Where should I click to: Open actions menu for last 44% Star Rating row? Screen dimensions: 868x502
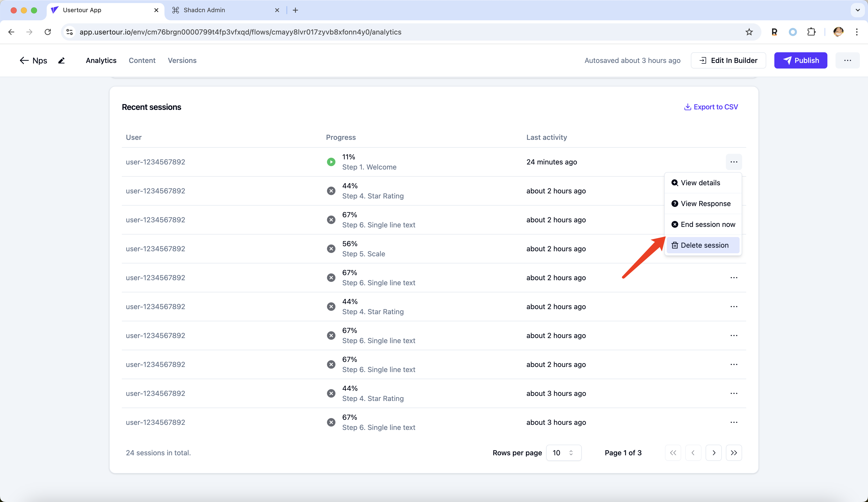(x=734, y=393)
